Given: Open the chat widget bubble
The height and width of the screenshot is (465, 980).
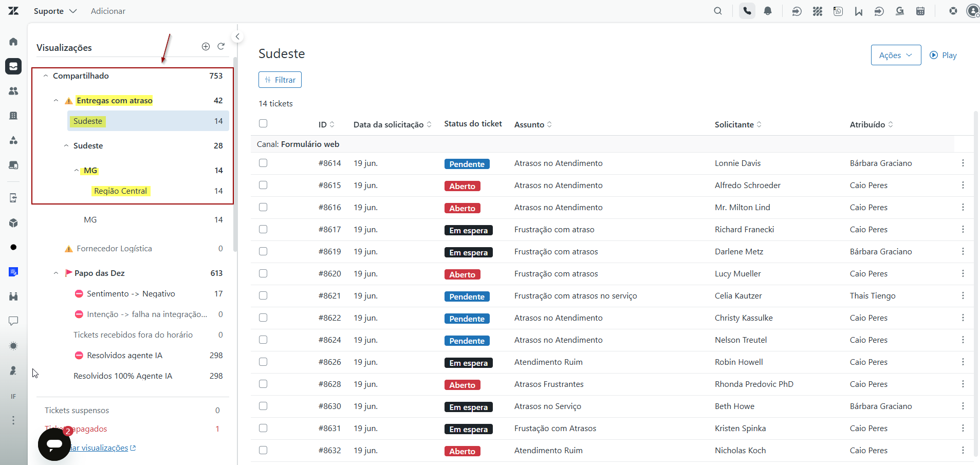Looking at the screenshot, I should (x=54, y=444).
